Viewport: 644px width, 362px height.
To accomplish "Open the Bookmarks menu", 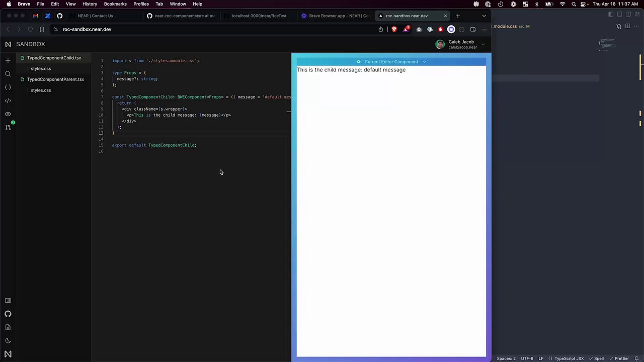I will 115,4.
